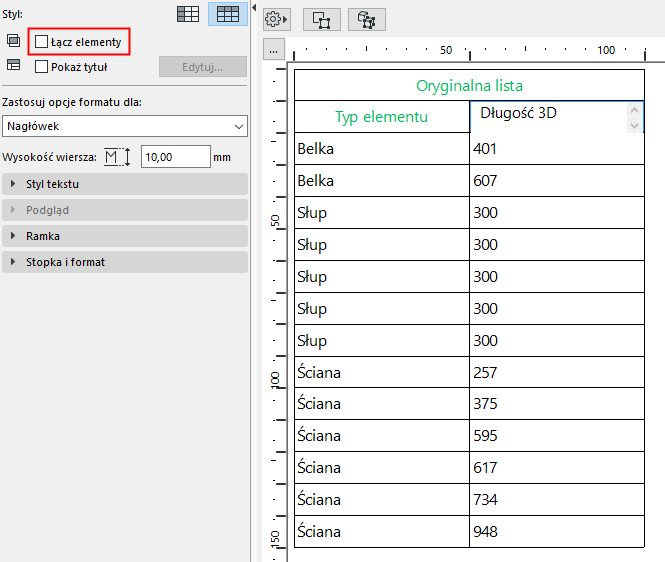665x562 pixels.
Task: Enable the Pokaż tytuł checkbox
Action: pyautogui.click(x=42, y=67)
